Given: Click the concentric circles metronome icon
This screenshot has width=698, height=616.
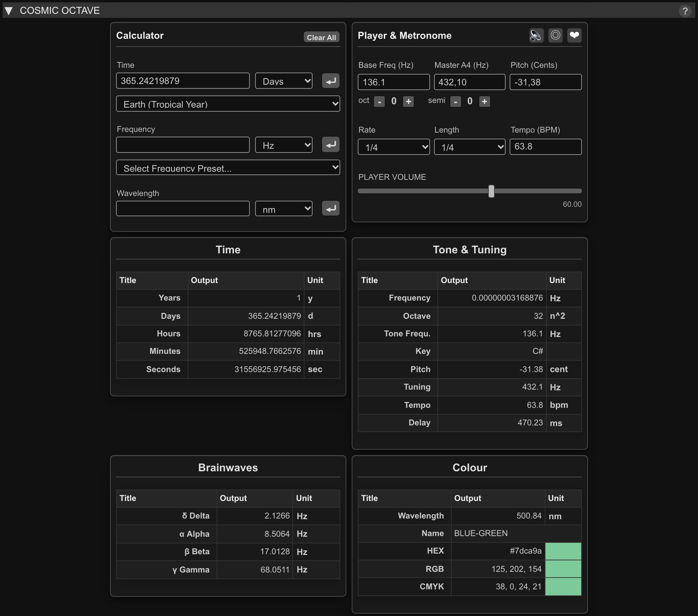Looking at the screenshot, I should 555,35.
